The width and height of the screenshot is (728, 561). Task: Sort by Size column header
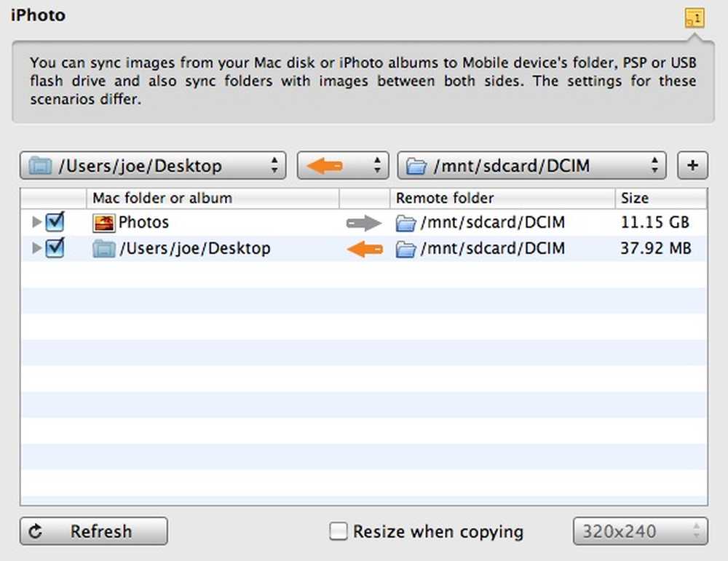coord(661,198)
